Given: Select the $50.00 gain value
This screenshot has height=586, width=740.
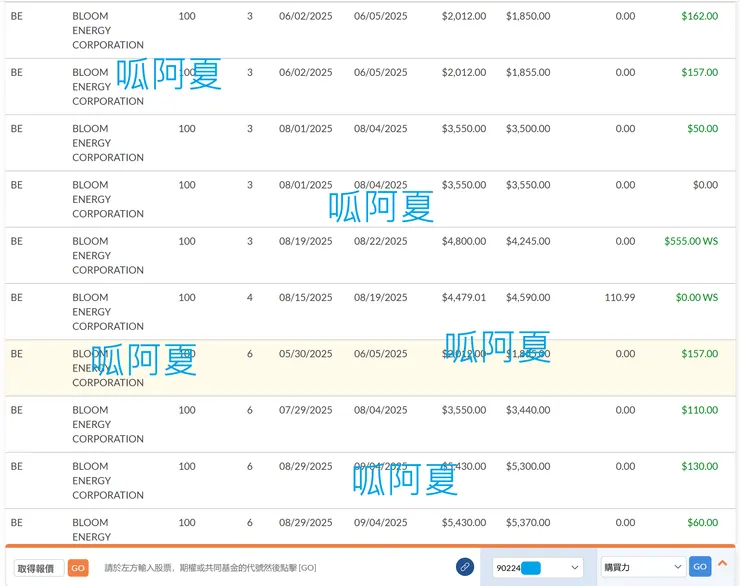Looking at the screenshot, I should (702, 128).
